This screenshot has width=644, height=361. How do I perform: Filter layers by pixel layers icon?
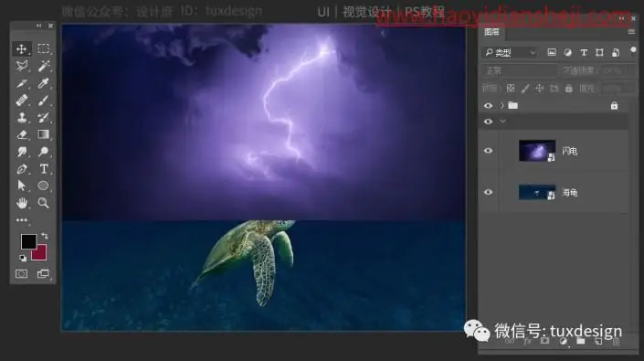552,52
